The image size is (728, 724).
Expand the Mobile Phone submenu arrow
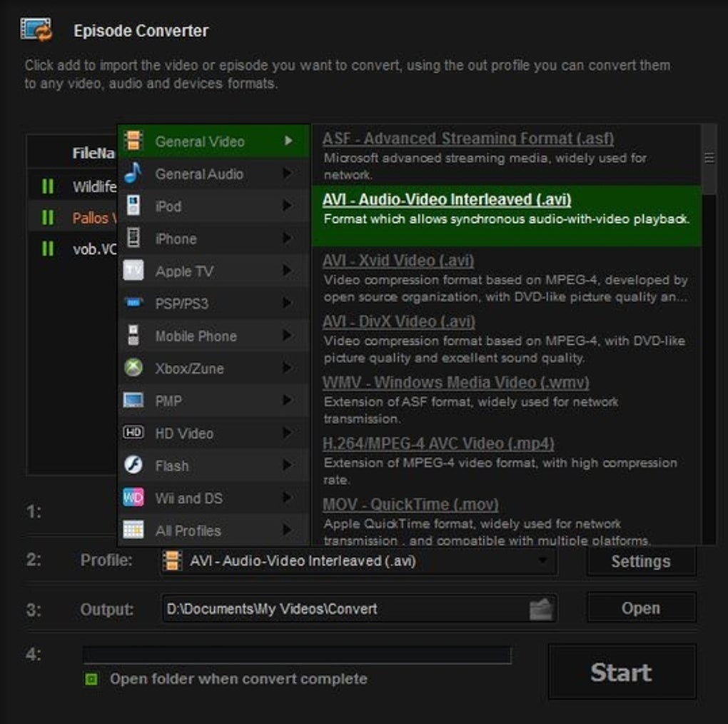click(288, 336)
